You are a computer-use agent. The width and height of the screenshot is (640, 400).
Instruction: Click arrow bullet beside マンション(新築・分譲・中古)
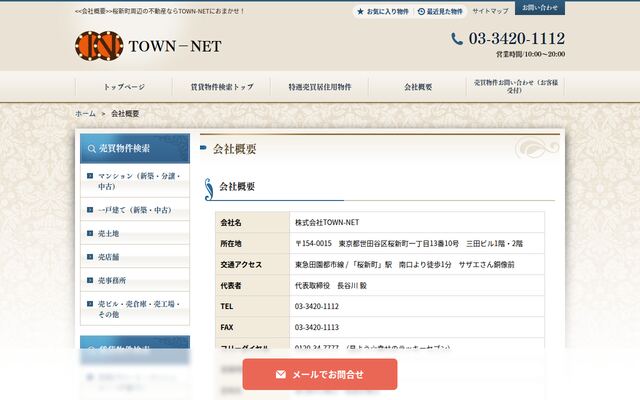click(x=90, y=176)
